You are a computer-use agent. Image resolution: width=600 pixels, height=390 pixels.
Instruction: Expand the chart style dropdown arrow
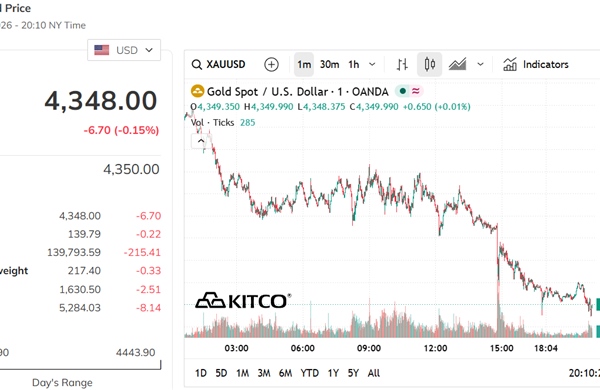pyautogui.click(x=480, y=65)
